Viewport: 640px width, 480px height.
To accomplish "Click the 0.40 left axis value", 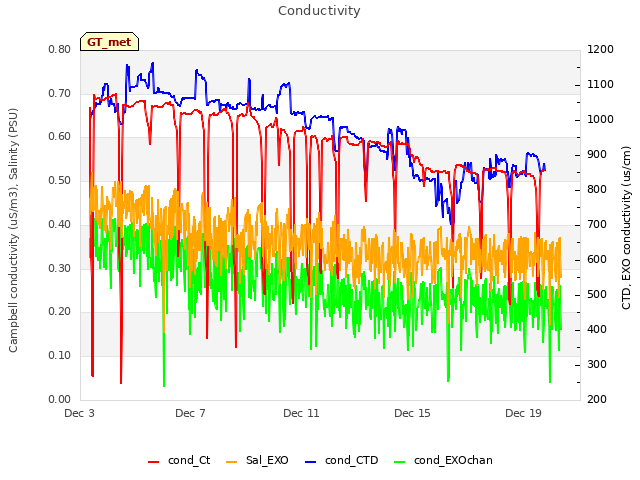I will [x=60, y=224].
